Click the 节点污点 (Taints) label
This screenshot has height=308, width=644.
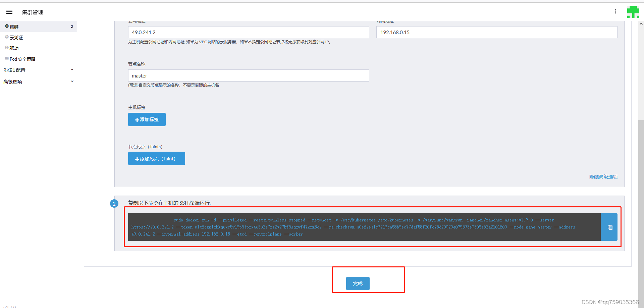coord(145,147)
